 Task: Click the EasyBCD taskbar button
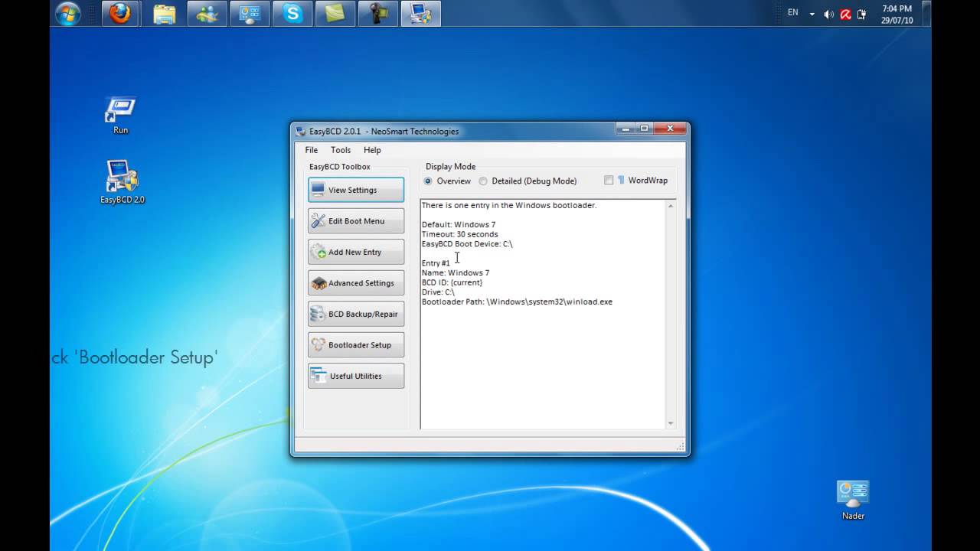pyautogui.click(x=421, y=14)
